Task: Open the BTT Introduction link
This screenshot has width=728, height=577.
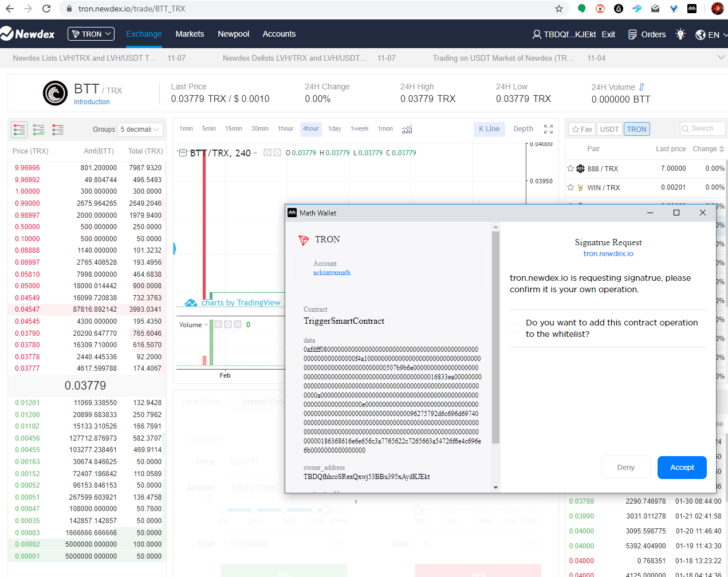Action: tap(92, 102)
